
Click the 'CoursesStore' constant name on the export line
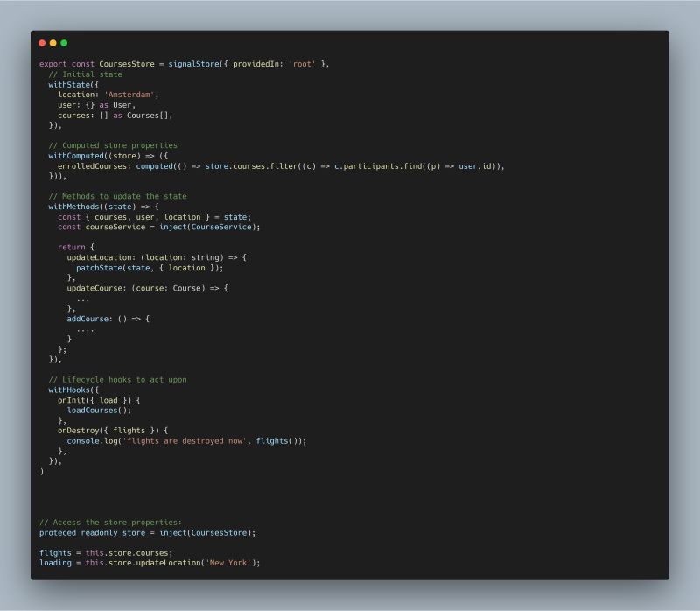coord(126,64)
